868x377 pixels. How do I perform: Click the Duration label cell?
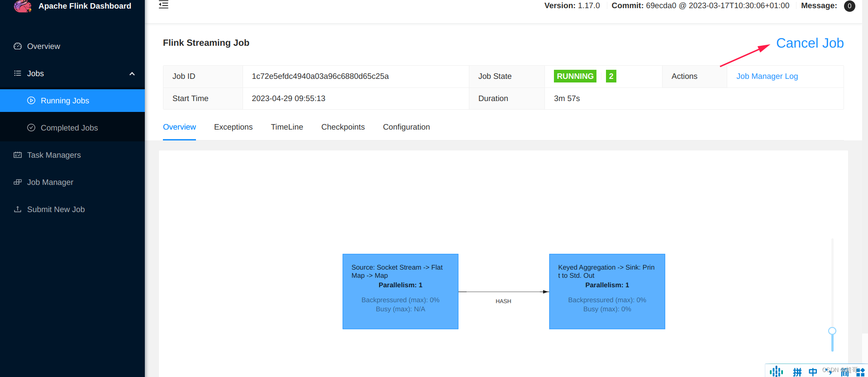point(507,98)
